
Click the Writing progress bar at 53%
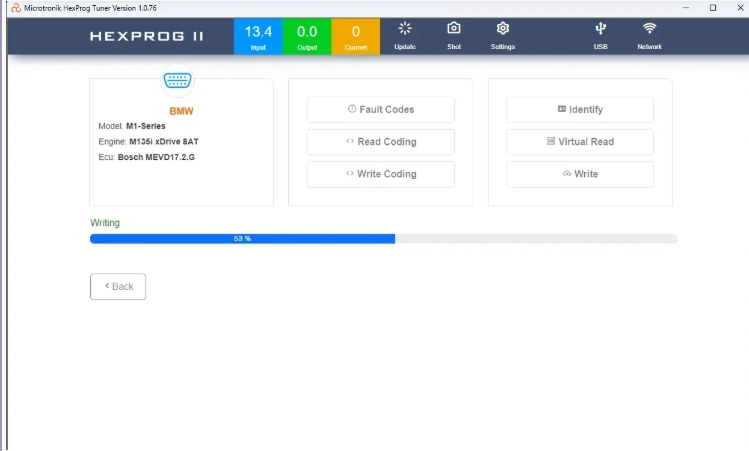click(383, 238)
